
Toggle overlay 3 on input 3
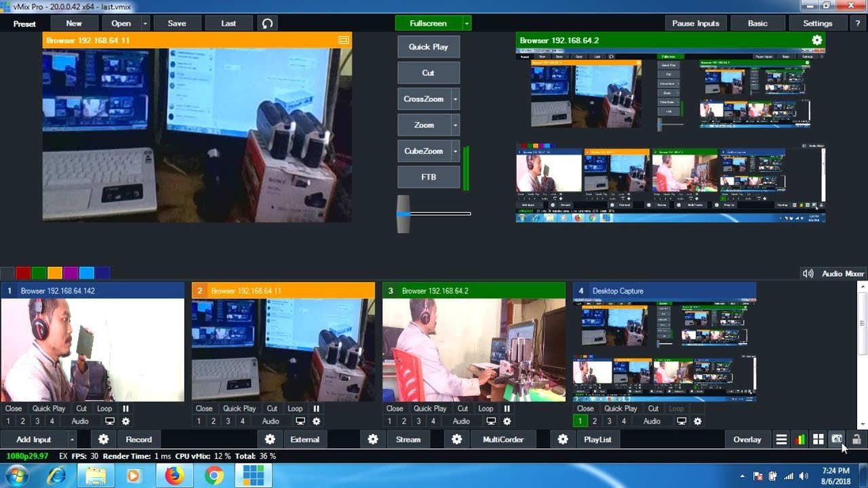pyautogui.click(x=418, y=421)
